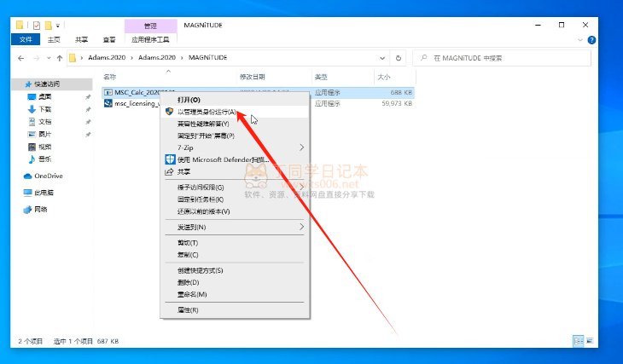Open the File ribbon tab
The image size is (623, 364).
(x=26, y=39)
